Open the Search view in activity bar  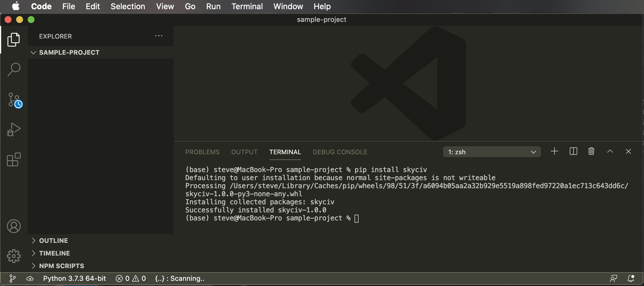14,70
